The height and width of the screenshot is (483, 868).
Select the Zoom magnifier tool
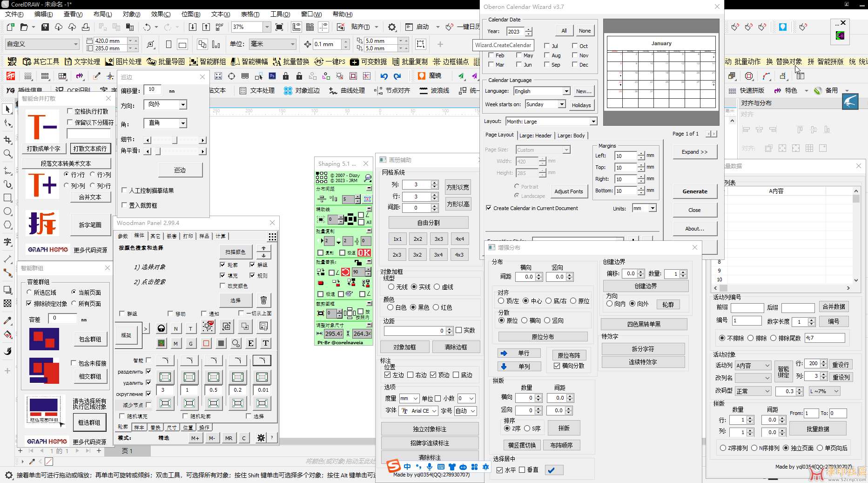click(7, 154)
